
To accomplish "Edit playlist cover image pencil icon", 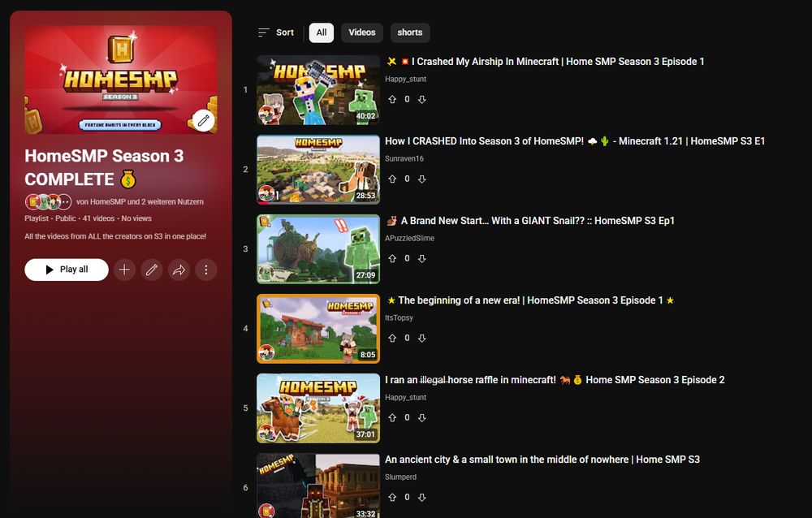I will pyautogui.click(x=203, y=121).
